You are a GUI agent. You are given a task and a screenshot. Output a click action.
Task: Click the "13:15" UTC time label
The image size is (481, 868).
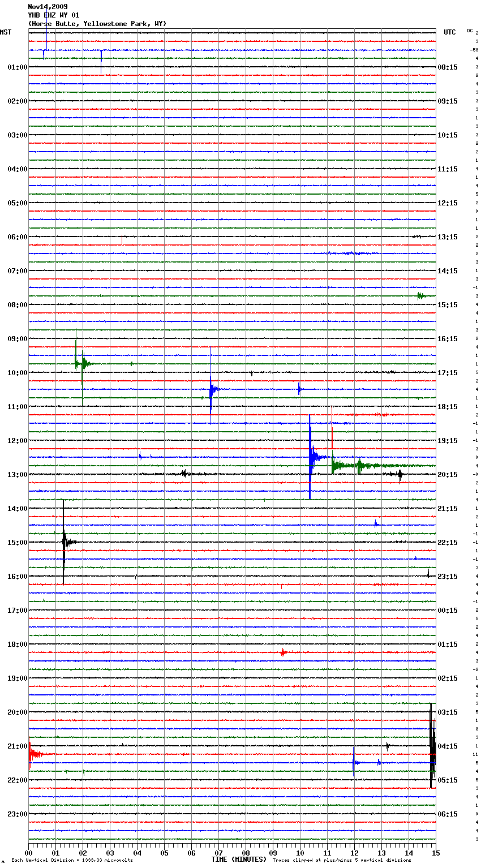[x=448, y=237]
